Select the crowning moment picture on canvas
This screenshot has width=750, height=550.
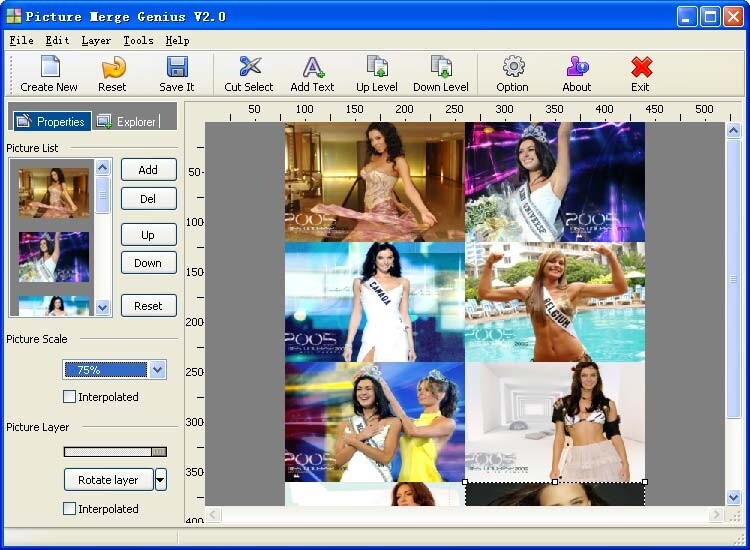coord(375,422)
